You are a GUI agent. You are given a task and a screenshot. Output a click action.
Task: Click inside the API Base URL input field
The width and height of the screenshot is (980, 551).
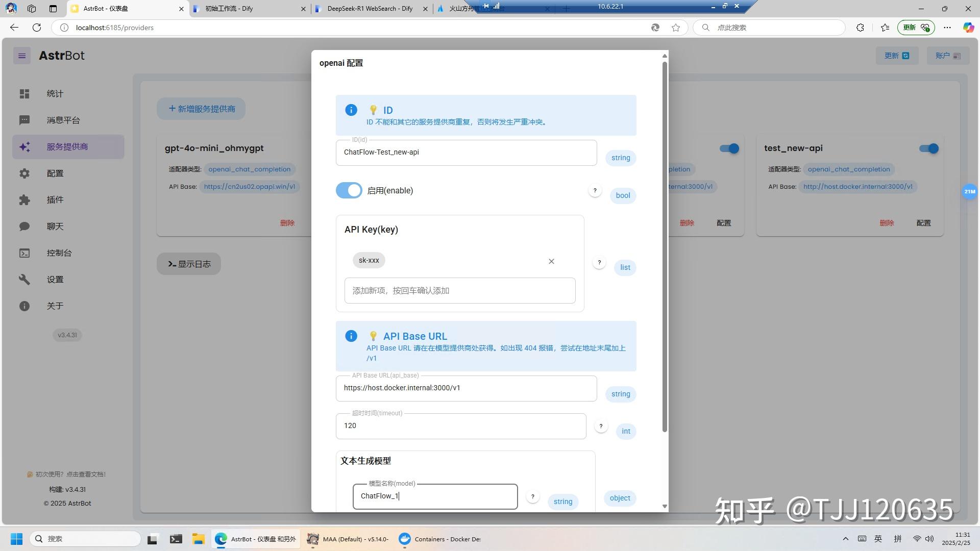coord(465,388)
